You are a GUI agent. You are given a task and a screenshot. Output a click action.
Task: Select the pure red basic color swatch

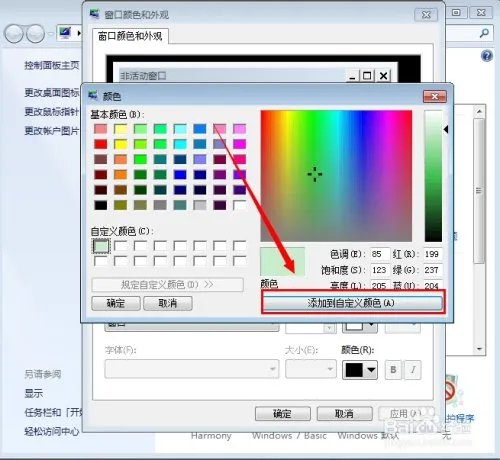pos(101,144)
